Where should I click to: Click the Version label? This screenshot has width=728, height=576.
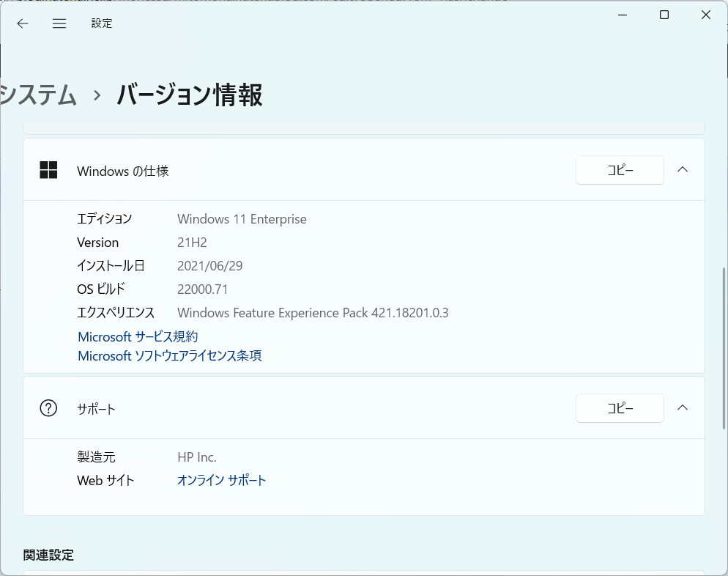[x=97, y=243]
